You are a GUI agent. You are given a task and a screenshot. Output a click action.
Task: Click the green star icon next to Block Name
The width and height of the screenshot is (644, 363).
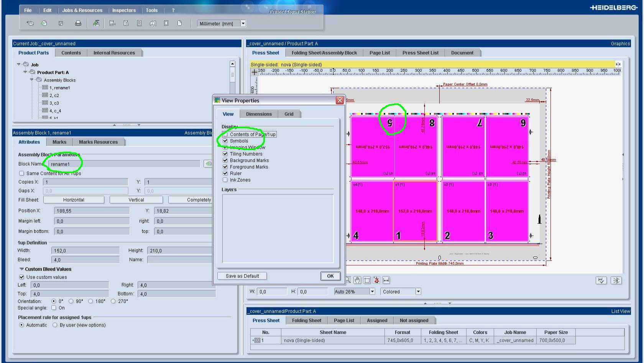[208, 164]
